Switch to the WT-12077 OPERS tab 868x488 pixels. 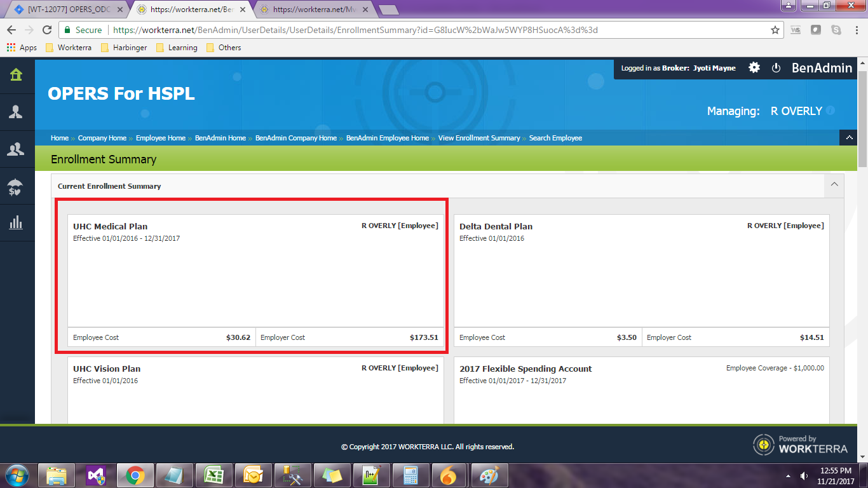point(68,10)
